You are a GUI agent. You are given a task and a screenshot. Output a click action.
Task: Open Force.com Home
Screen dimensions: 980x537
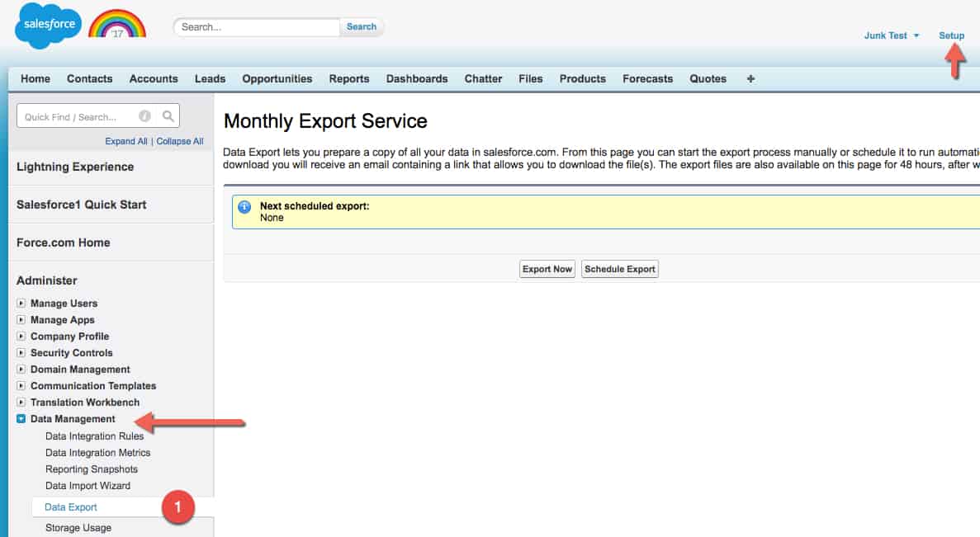tap(63, 243)
